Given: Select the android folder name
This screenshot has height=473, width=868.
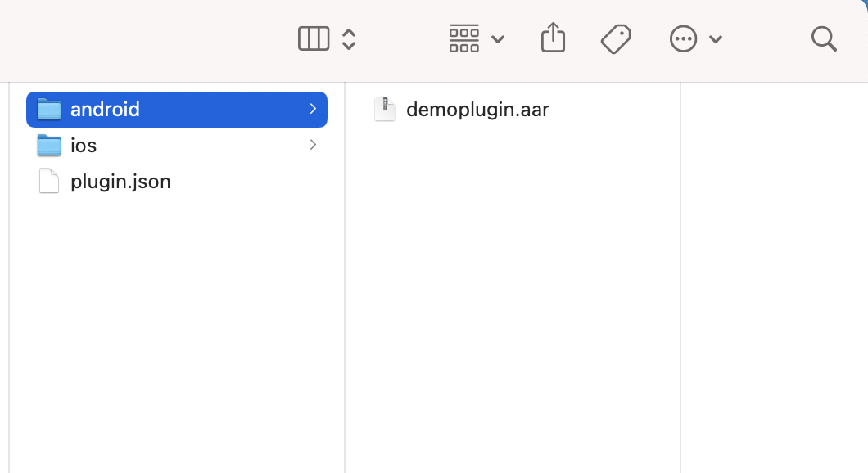Looking at the screenshot, I should coord(105,110).
